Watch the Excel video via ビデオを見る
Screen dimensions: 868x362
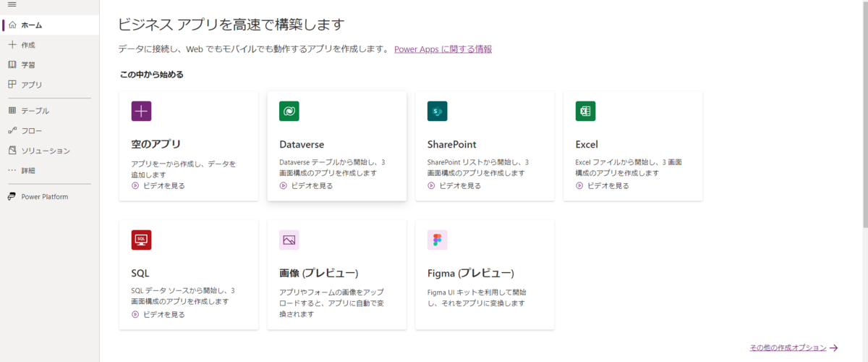pyautogui.click(x=608, y=185)
